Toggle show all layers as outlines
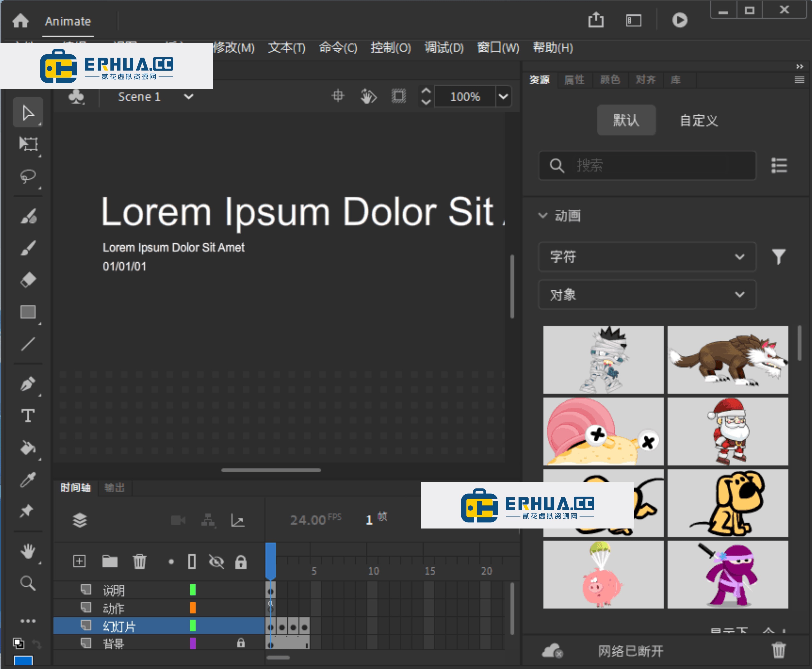Screen dimensions: 812x669 click(192, 561)
